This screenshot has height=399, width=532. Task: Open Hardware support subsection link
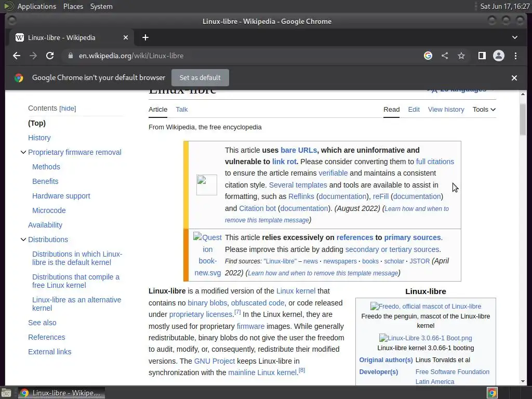[x=61, y=196]
